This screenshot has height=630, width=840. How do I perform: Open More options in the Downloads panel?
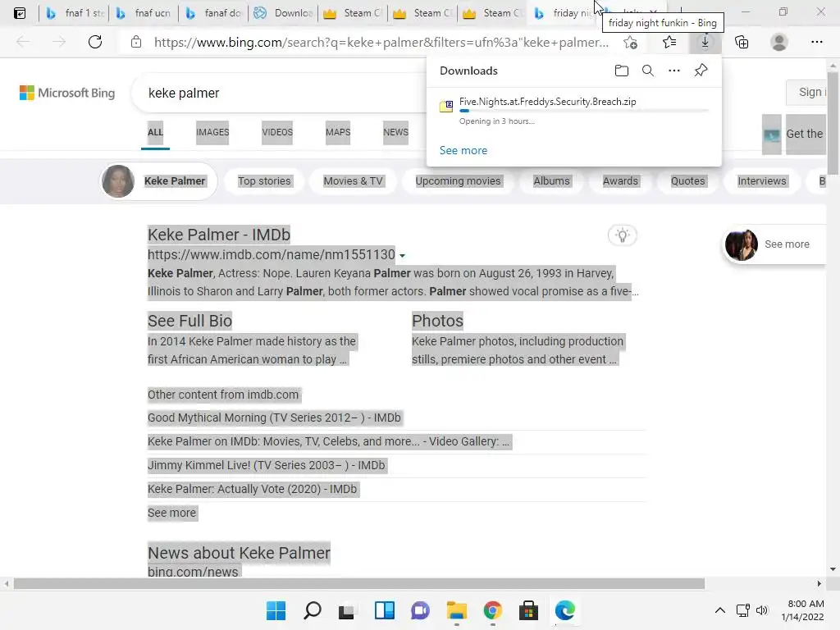click(674, 71)
